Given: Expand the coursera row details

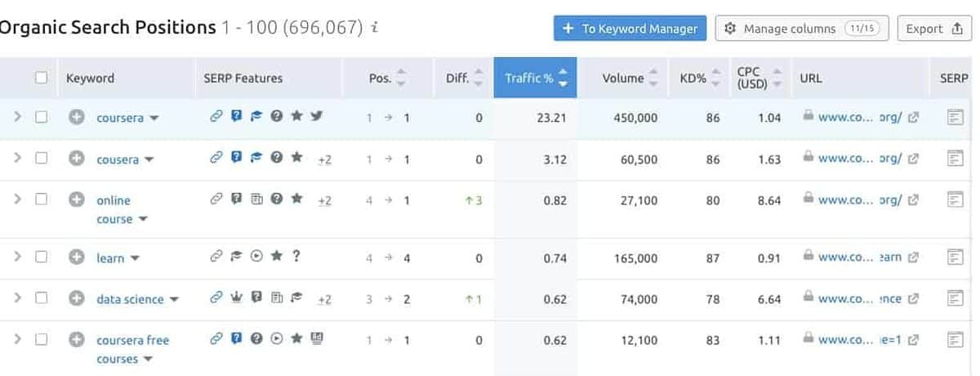Looking at the screenshot, I should pos(16,117).
